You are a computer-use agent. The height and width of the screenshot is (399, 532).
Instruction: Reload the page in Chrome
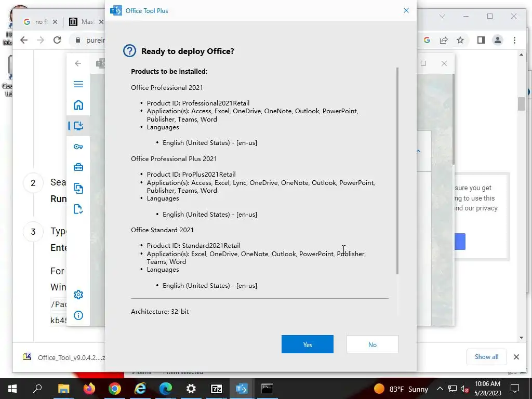tap(57, 40)
